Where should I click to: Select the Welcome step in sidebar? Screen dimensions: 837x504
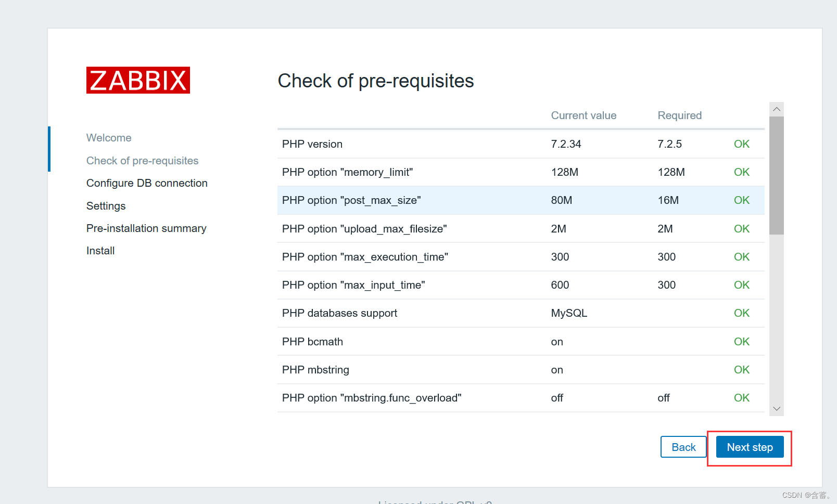point(109,138)
